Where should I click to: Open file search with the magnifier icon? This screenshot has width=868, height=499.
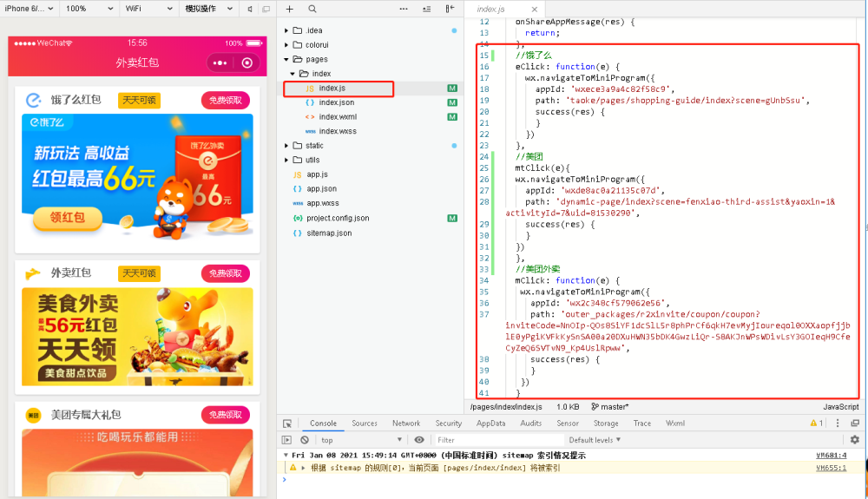click(x=312, y=9)
